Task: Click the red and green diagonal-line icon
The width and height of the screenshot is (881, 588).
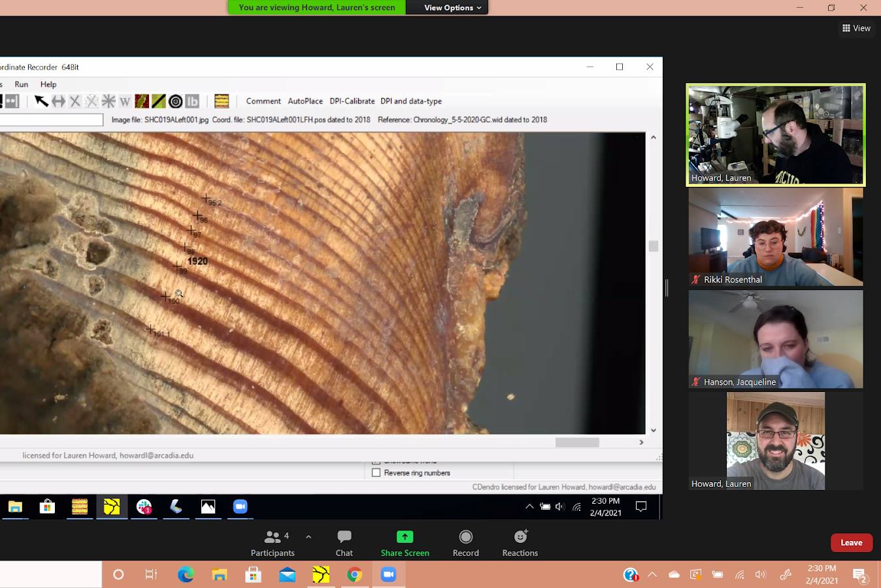Action: (142, 101)
